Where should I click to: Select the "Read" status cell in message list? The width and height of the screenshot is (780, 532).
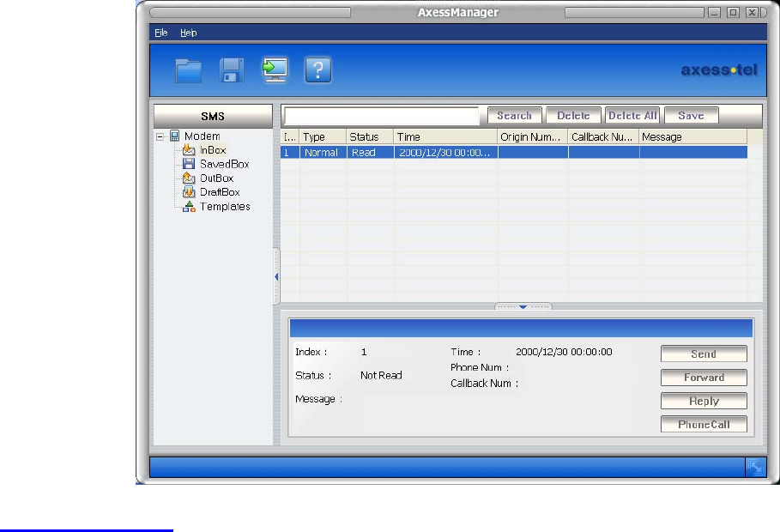370,152
